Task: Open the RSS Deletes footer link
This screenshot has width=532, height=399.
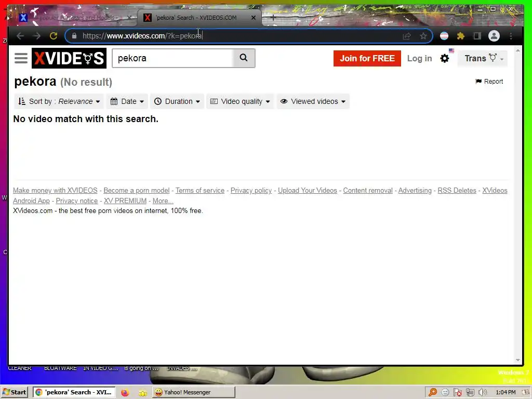Action: (x=457, y=190)
